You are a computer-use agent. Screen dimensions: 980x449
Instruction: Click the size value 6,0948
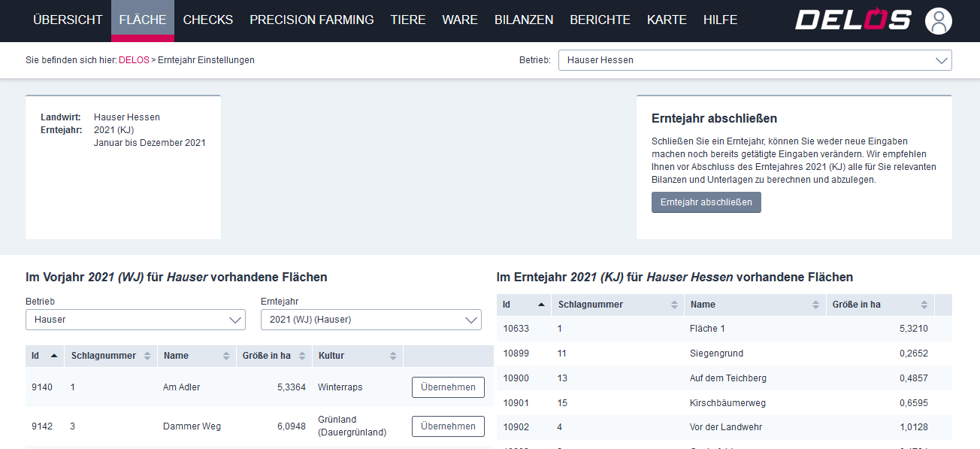pos(292,426)
